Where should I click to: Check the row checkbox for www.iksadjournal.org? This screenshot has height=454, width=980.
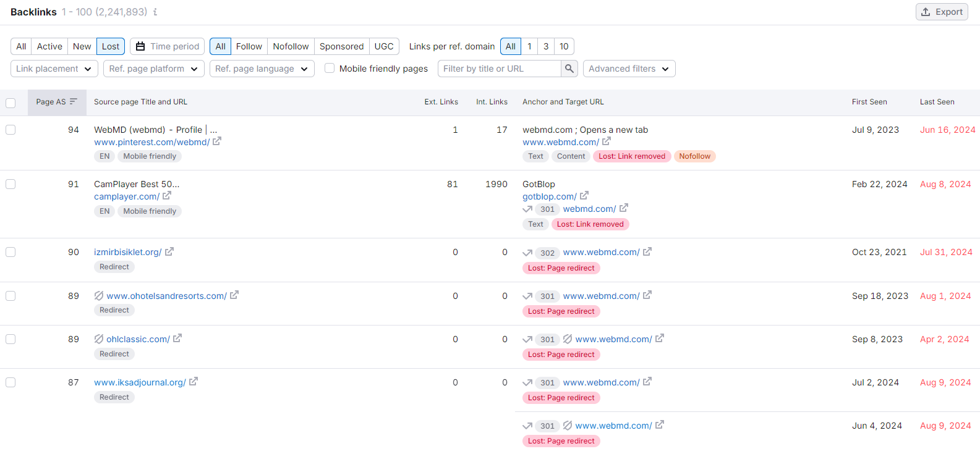click(x=11, y=382)
